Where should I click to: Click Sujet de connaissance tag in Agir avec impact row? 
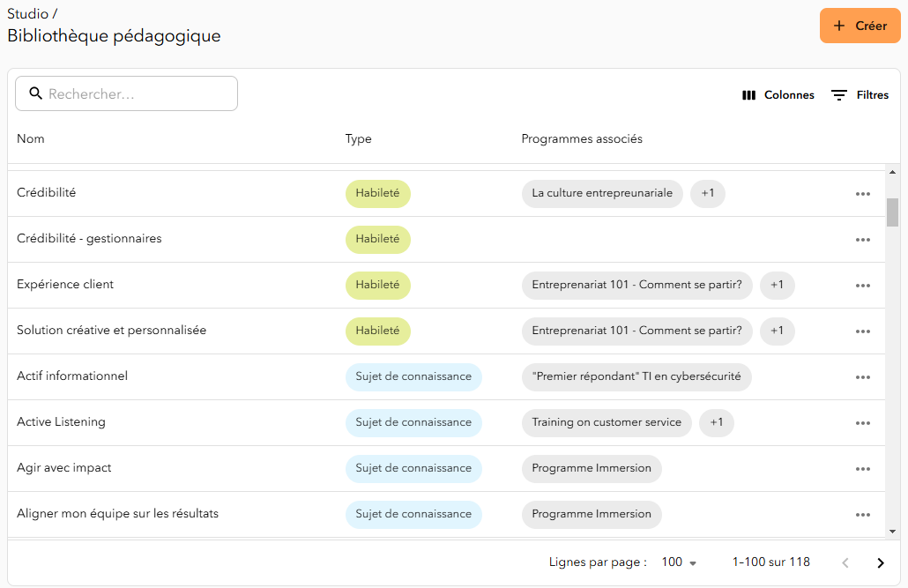pos(413,467)
